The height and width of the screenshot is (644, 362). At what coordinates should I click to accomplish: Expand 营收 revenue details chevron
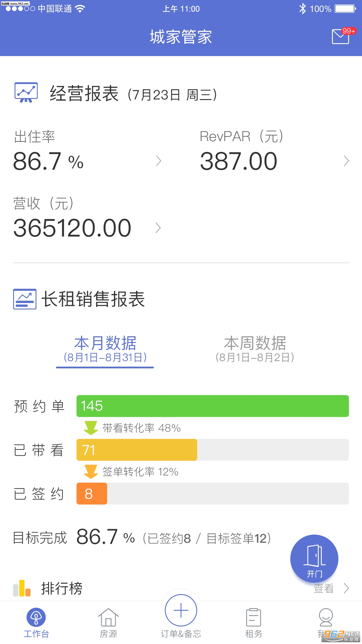coord(158,228)
